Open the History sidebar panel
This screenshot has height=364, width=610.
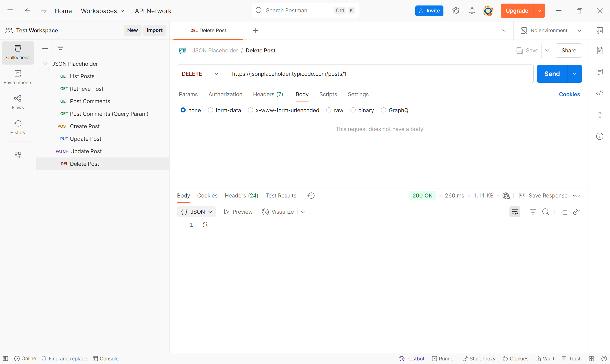[x=18, y=127]
